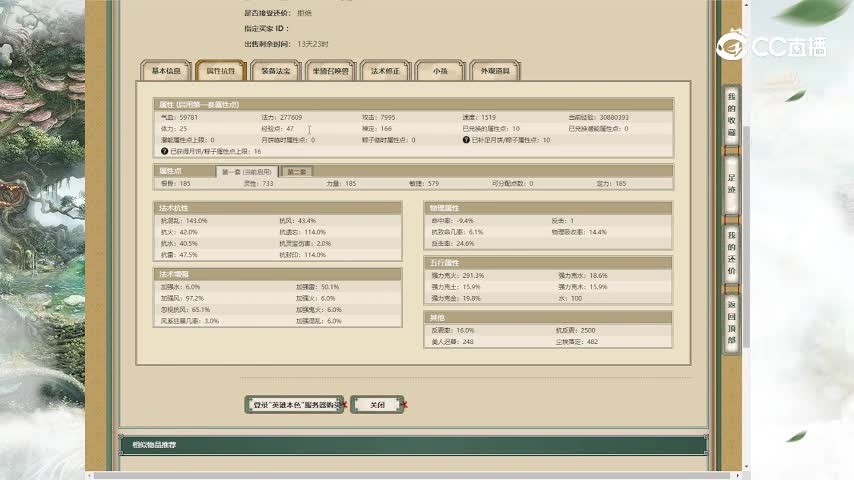Viewport: 854px width, 480px height.
Task: Click the 法力 277609 value
Action: coord(282,117)
